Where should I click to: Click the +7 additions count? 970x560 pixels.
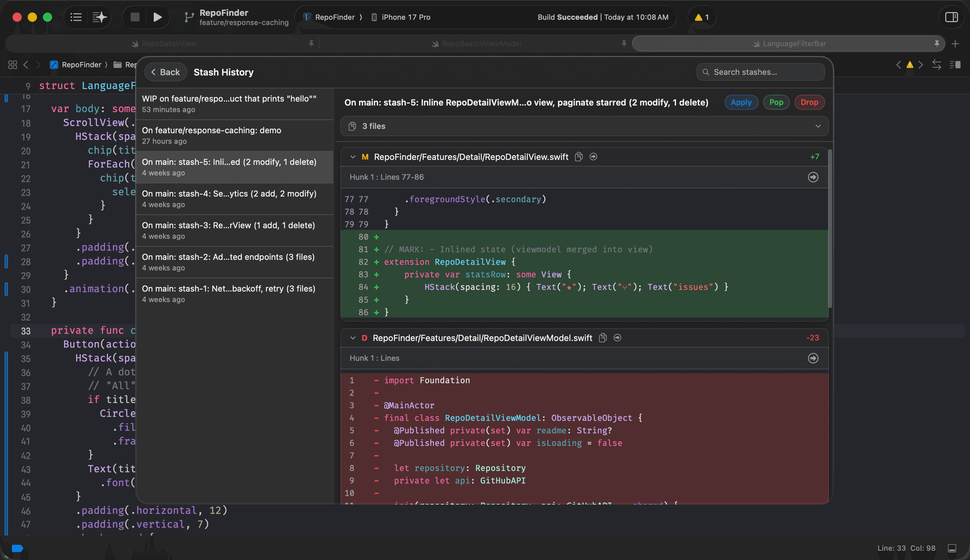[815, 157]
